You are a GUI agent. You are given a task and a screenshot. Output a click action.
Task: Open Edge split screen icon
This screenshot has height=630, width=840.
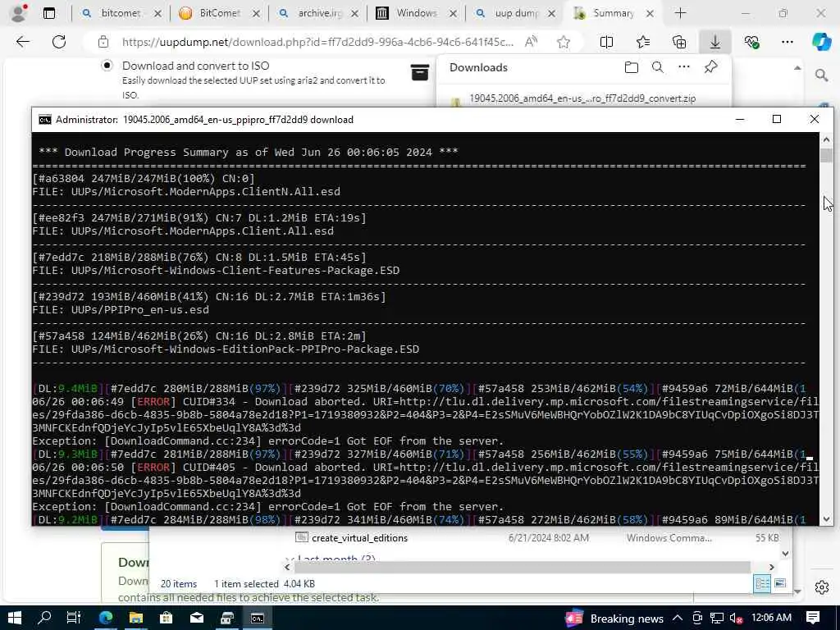606,42
